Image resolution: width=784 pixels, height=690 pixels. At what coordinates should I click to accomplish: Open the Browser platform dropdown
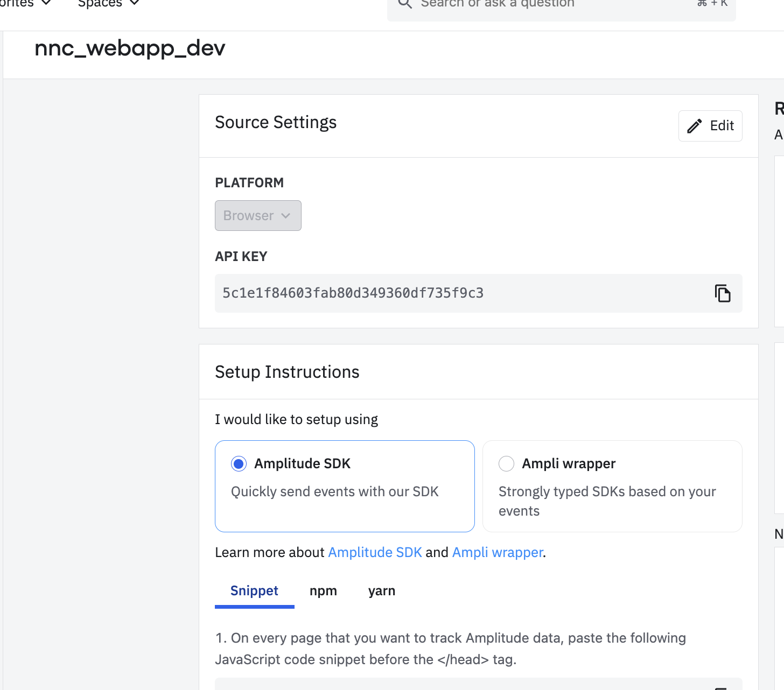pos(258,216)
